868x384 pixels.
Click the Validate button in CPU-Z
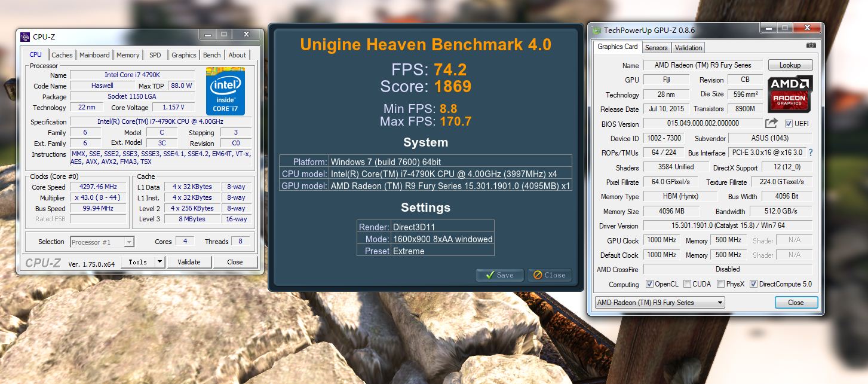click(x=189, y=262)
